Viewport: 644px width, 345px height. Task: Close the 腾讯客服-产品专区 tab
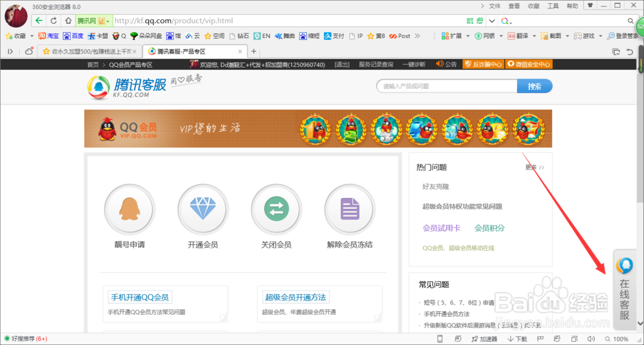(240, 52)
